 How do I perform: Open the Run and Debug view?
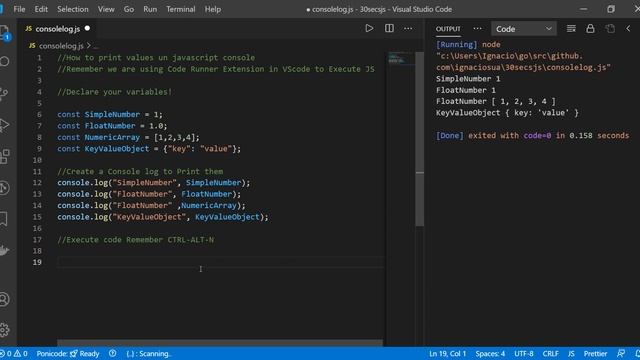coord(4,125)
